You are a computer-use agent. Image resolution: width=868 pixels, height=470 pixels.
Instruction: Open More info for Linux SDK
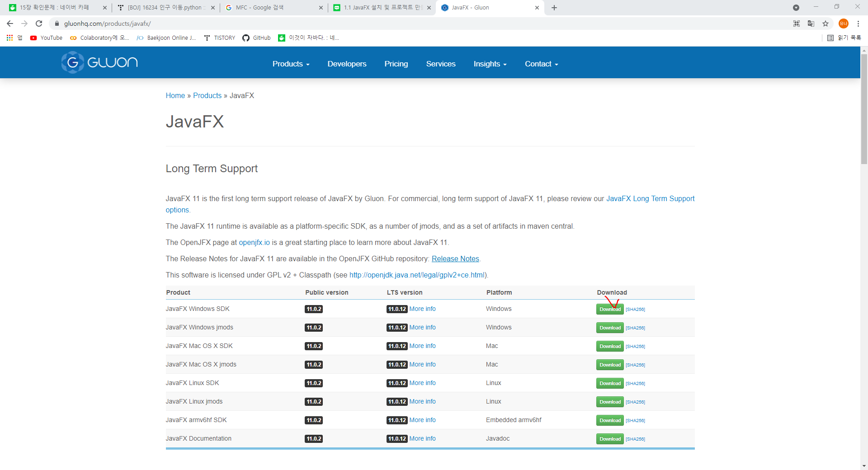(x=422, y=383)
